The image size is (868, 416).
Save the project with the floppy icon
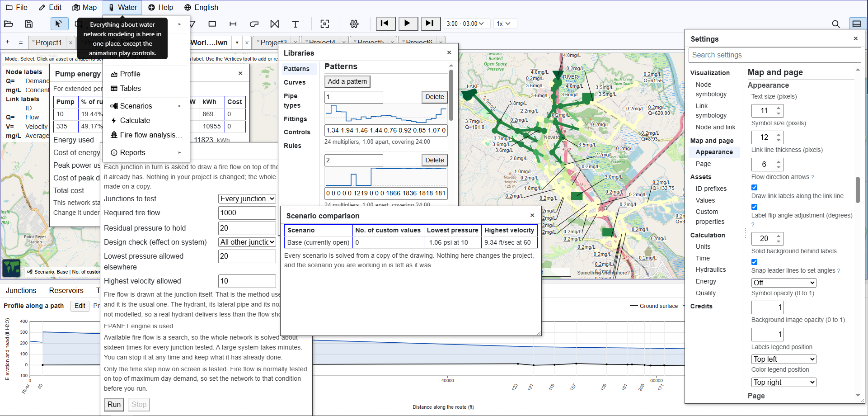click(29, 24)
